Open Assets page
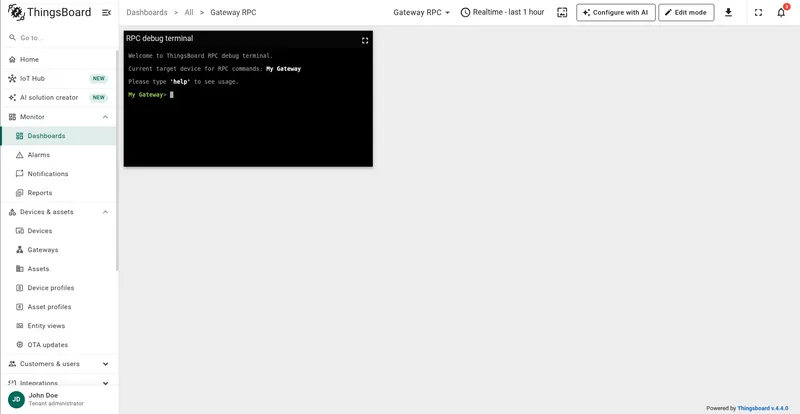Viewport: 800px width, 414px height. point(59,269)
